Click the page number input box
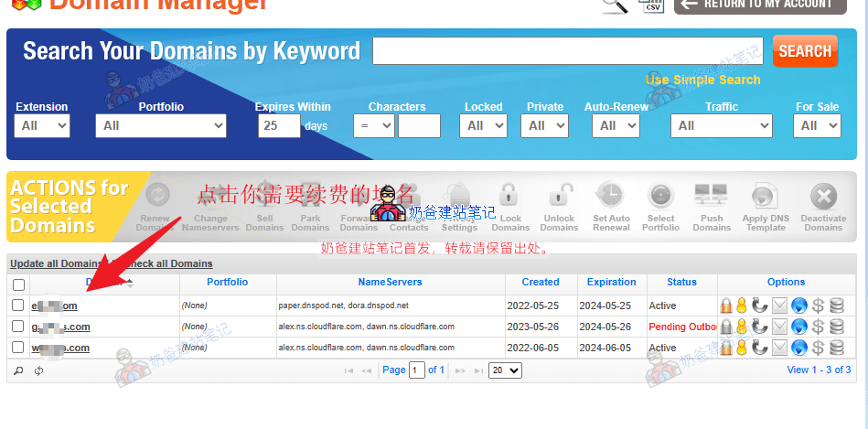 point(417,370)
